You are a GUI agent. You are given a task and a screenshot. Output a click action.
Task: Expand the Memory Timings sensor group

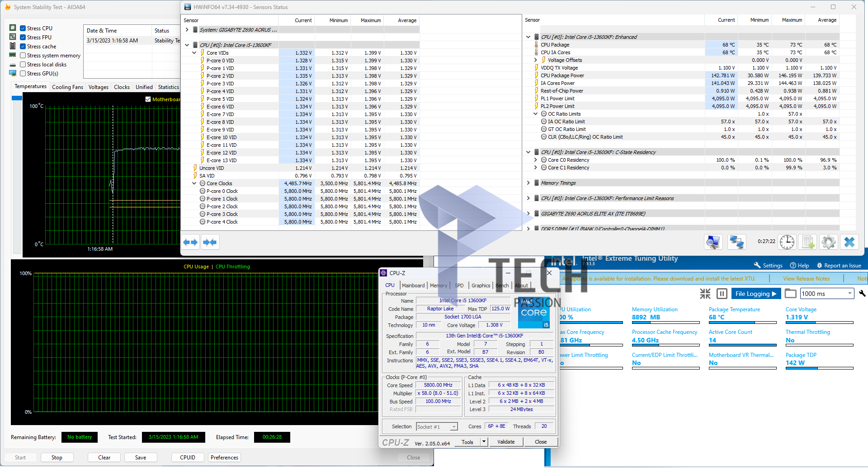tap(528, 183)
